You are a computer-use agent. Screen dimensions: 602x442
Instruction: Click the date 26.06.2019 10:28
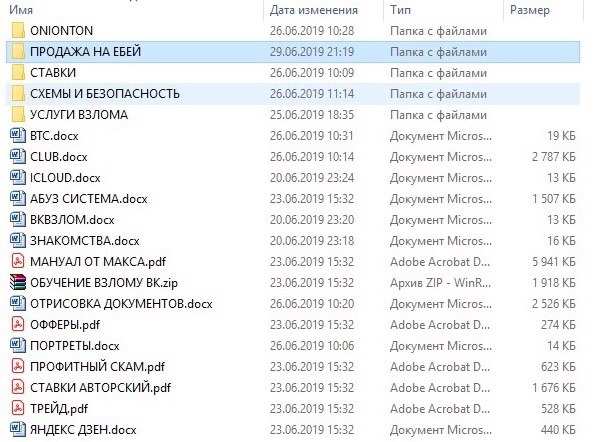pyautogui.click(x=312, y=31)
